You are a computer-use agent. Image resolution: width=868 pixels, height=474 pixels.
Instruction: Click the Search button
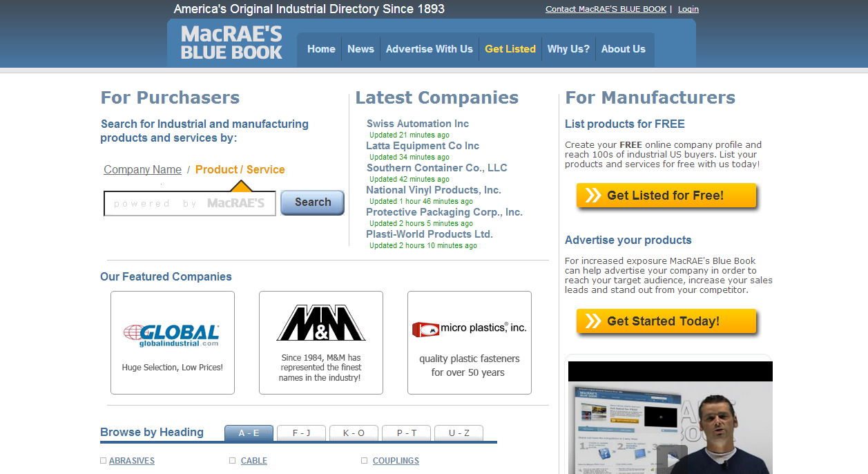[x=313, y=202]
